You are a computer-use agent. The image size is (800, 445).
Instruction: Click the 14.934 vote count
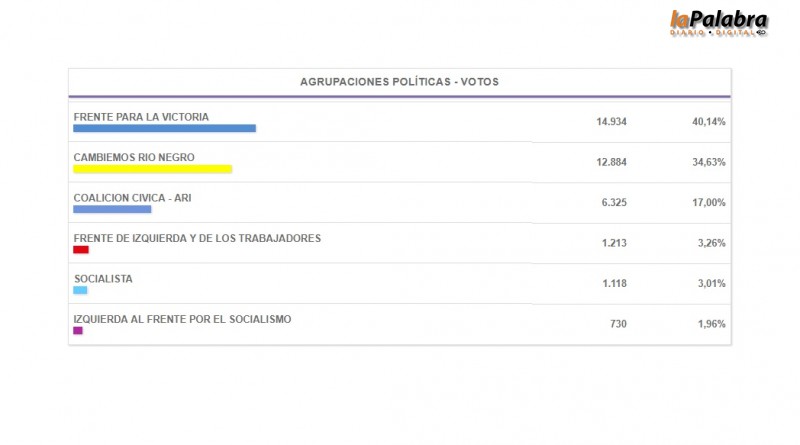click(x=610, y=121)
